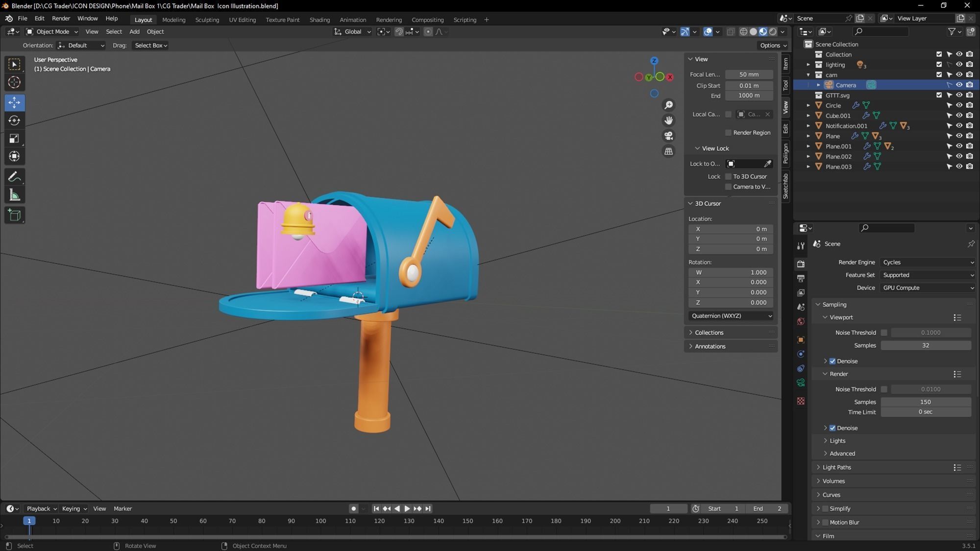Switch to wireframe viewport shading
Image resolution: width=980 pixels, height=551 pixels.
[743, 32]
